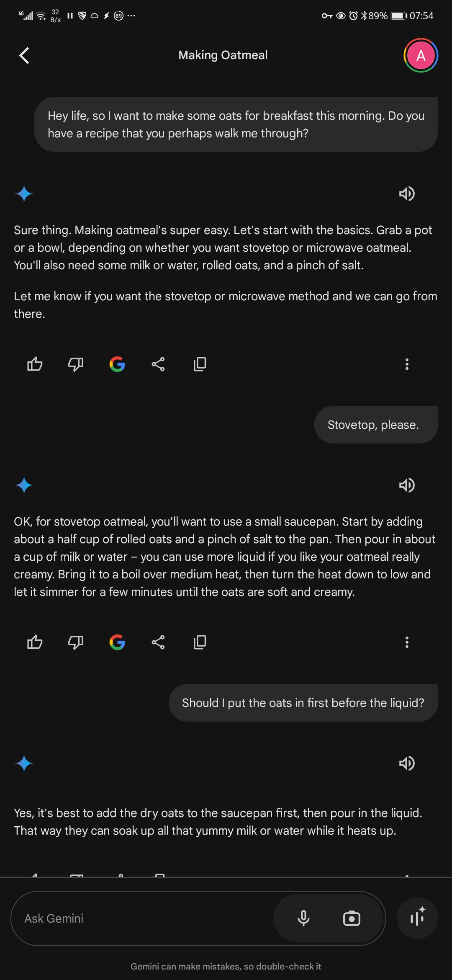This screenshot has width=452, height=980.
Task: Read aloud the stovetop oatmeal response
Action: tap(406, 485)
